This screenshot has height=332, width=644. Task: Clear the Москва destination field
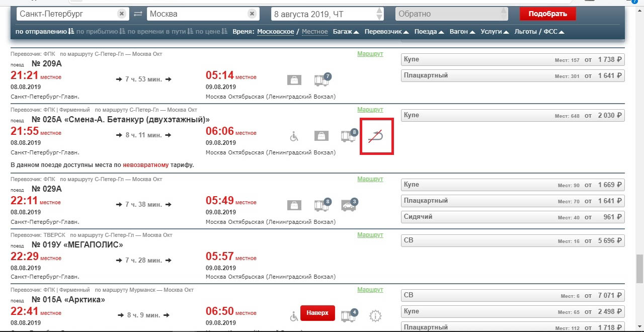coord(252,14)
